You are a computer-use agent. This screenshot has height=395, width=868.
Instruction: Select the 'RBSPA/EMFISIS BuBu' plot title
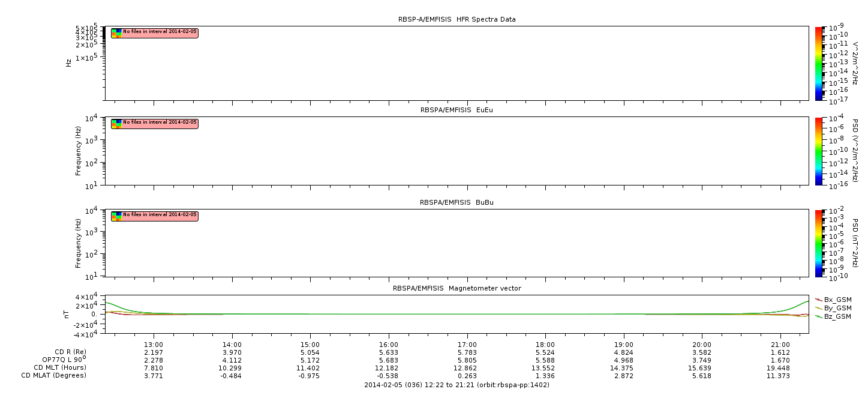point(456,202)
